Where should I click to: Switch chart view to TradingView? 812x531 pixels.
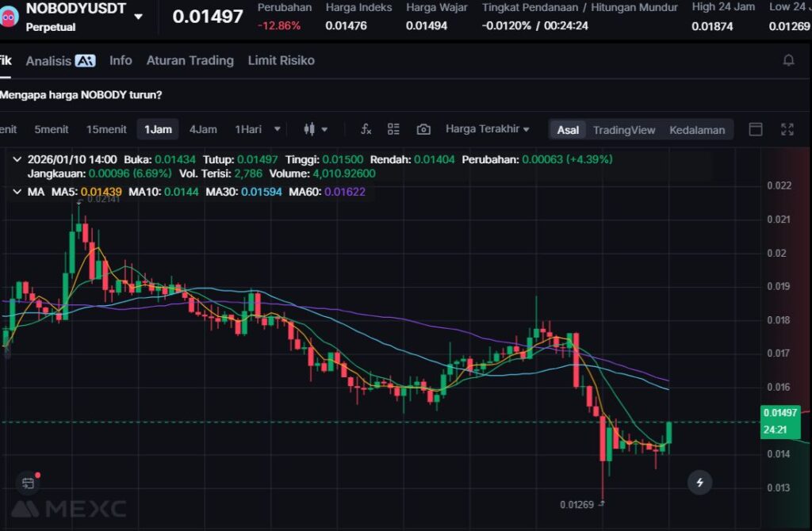coord(624,130)
